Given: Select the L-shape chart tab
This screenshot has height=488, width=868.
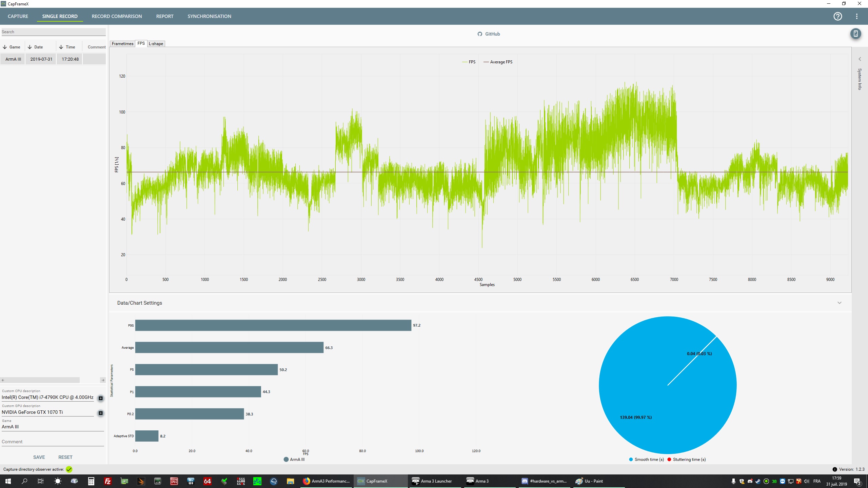Looking at the screenshot, I should click(x=156, y=44).
